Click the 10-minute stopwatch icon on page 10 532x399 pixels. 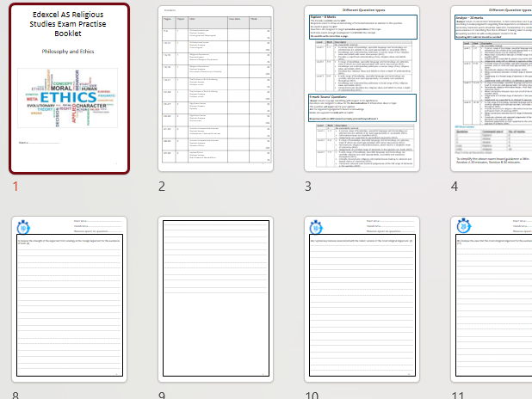[x=316, y=227]
